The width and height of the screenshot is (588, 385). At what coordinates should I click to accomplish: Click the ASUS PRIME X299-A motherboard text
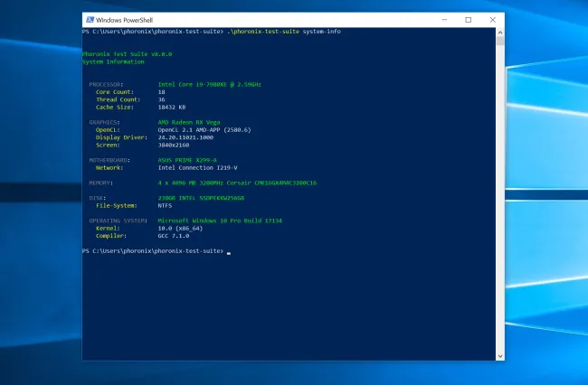[x=188, y=159]
